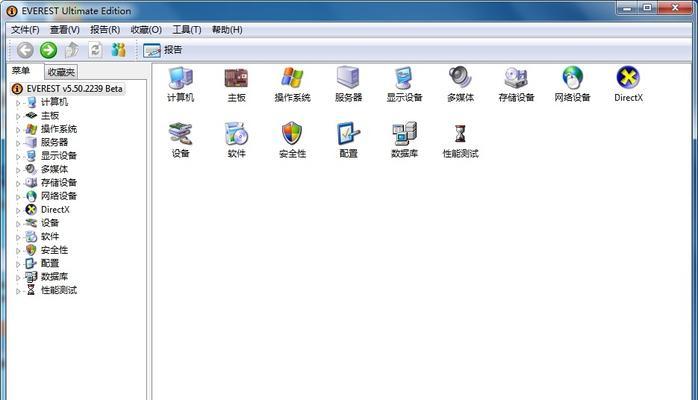Open the 查看(V) menu
The height and width of the screenshot is (400, 698).
pyautogui.click(x=65, y=30)
